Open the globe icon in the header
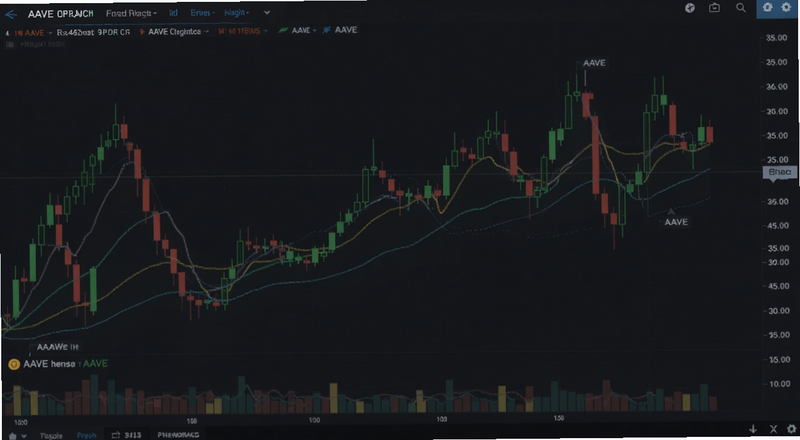 [690, 8]
